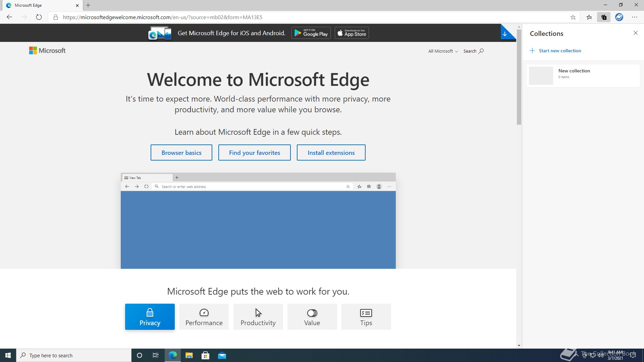The image size is (644, 362).
Task: Click the browser address bar URL
Action: point(163,17)
